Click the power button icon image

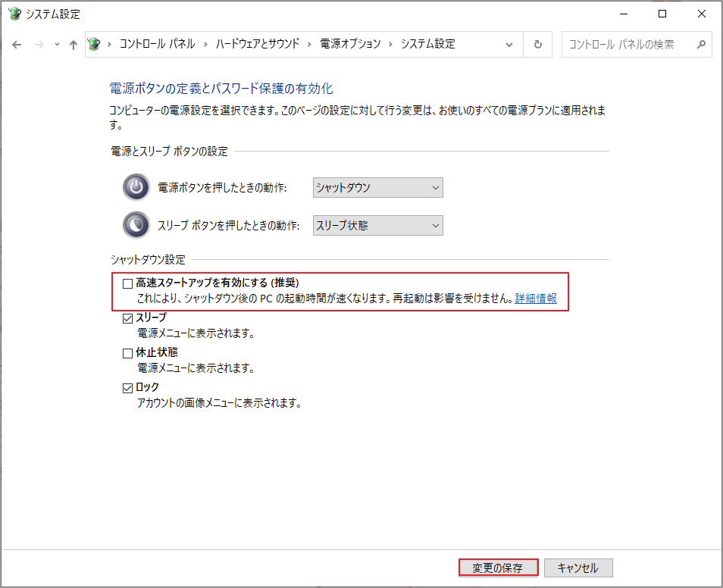pos(136,187)
